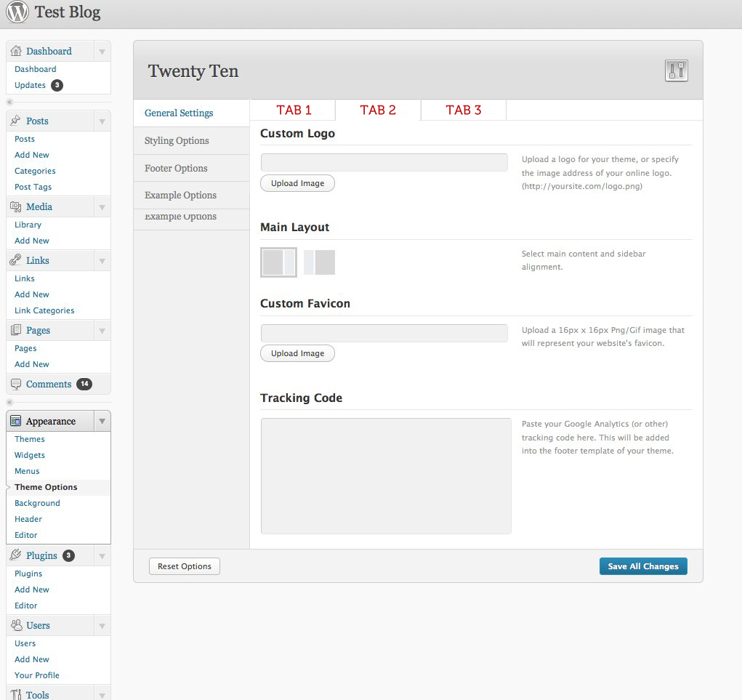742x700 pixels.
Task: Open Categories under Posts
Action: 35,171
